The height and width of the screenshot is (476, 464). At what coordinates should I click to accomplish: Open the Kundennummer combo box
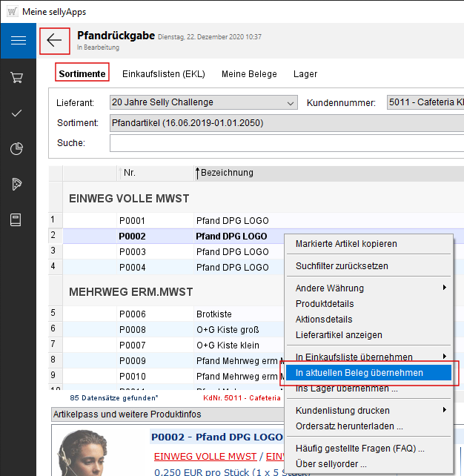(424, 102)
